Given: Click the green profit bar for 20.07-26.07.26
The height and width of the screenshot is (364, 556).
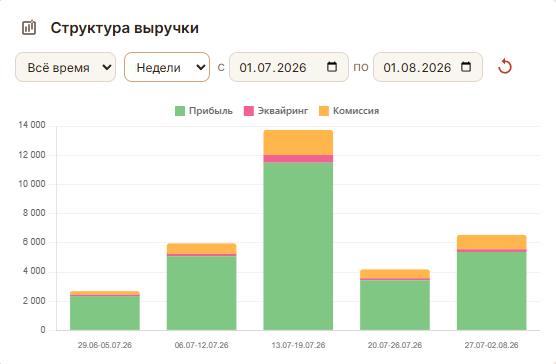Looking at the screenshot, I should pos(395,305).
